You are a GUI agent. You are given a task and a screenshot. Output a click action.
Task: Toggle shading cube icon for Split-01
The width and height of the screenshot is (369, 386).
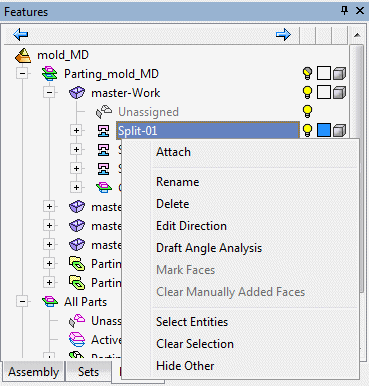tap(339, 130)
